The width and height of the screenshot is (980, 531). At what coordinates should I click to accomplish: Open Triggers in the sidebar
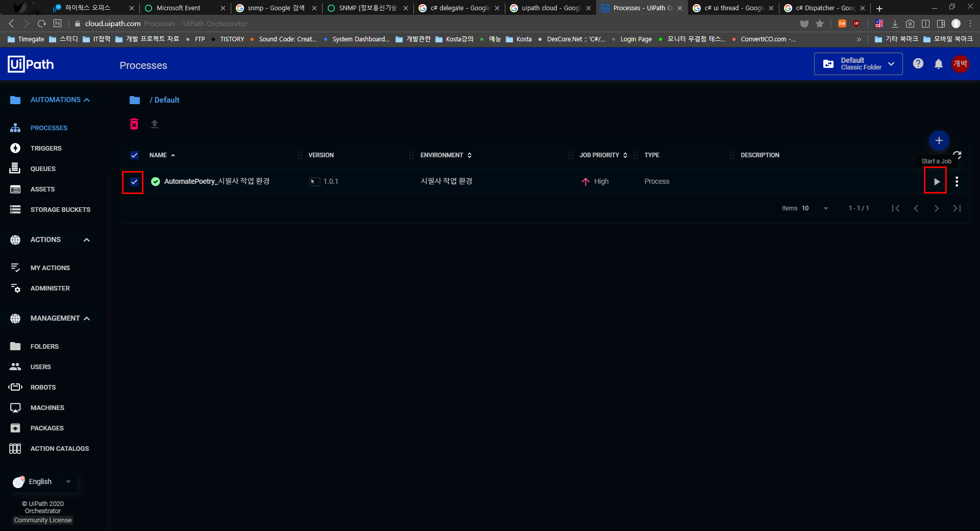(x=45, y=149)
